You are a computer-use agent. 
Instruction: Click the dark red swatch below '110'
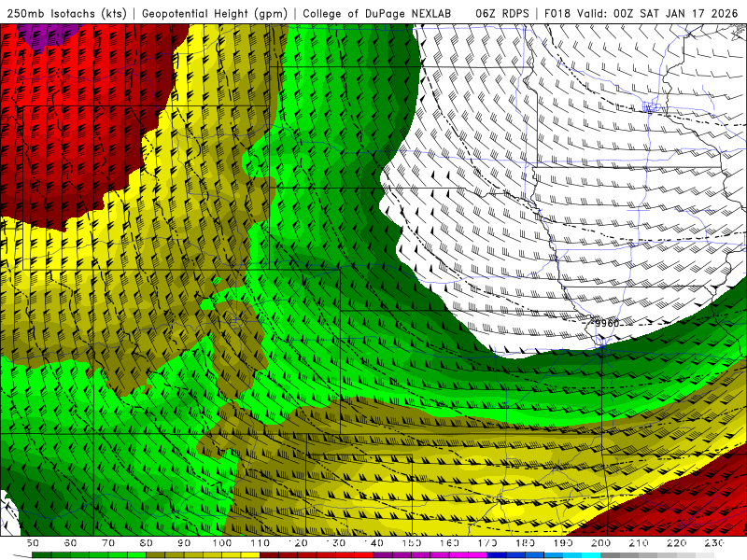point(270,555)
